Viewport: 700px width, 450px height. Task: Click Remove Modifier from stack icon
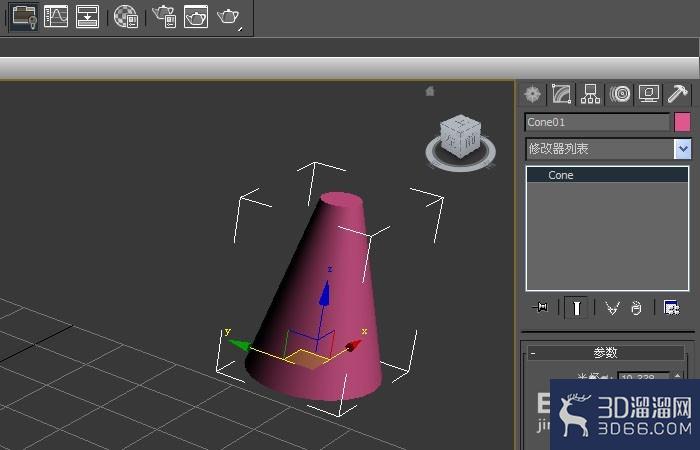tap(636, 308)
